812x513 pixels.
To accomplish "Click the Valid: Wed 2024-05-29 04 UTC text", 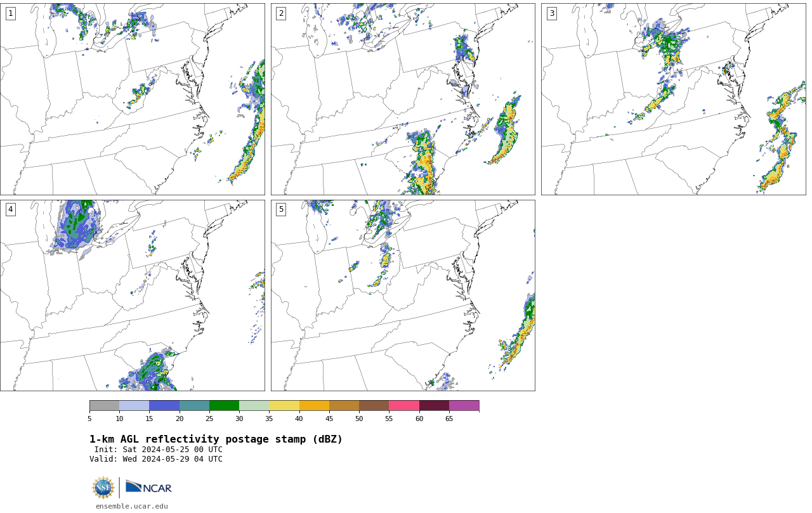I will pos(156,459).
